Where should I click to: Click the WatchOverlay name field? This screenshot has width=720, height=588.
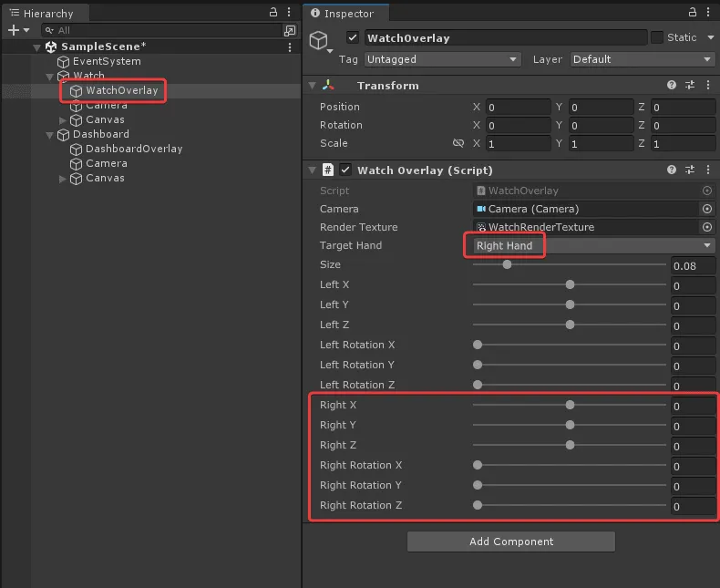click(506, 38)
